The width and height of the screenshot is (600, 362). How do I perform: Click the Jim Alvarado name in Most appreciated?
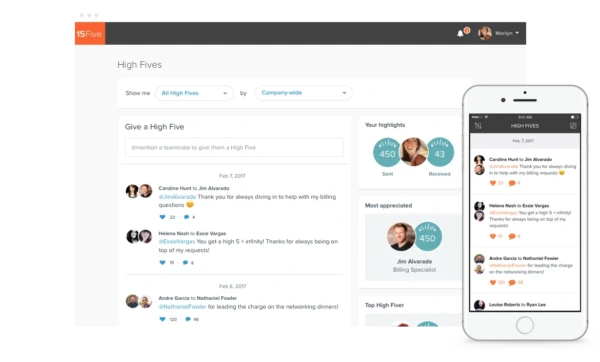pos(414,261)
